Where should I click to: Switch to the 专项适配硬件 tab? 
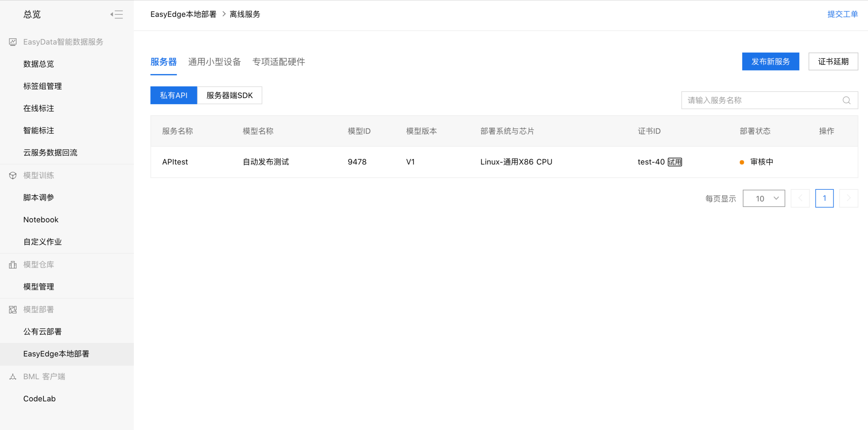click(x=279, y=62)
